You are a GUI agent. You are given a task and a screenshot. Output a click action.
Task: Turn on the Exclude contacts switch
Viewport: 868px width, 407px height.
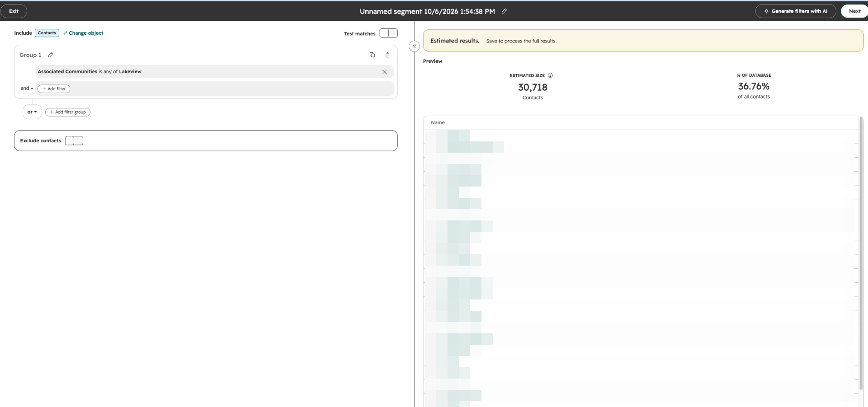74,140
